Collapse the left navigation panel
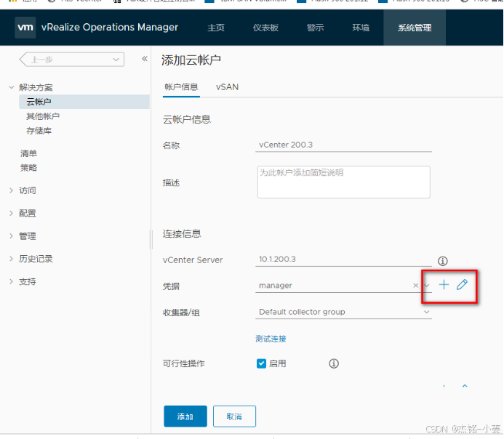Viewport: 504px width, 439px height. 145,59
